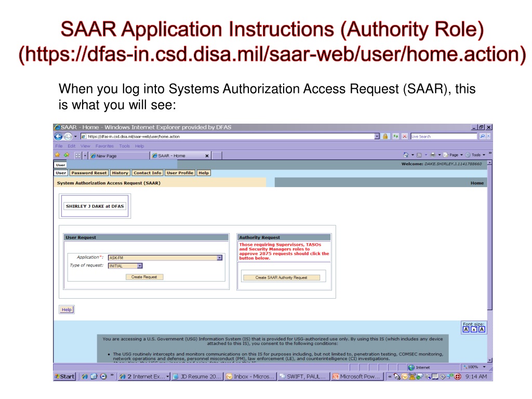Click the browser Back arrow icon
This screenshot has width=532, height=399.
[58, 137]
